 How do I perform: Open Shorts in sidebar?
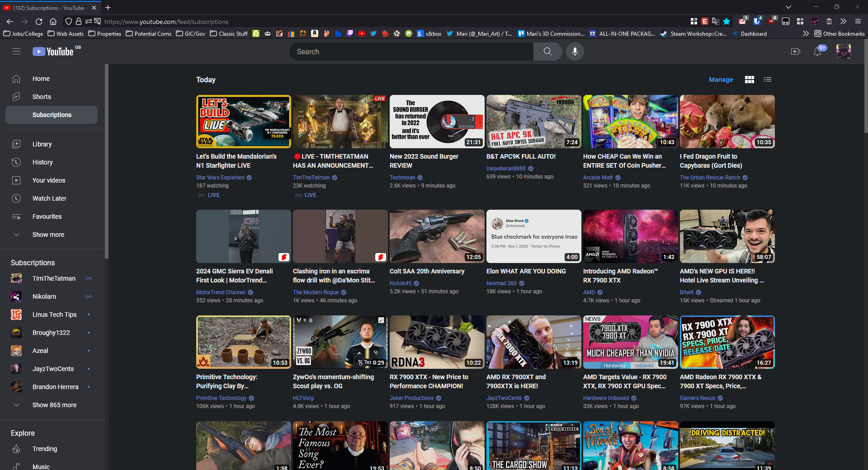pyautogui.click(x=52, y=97)
